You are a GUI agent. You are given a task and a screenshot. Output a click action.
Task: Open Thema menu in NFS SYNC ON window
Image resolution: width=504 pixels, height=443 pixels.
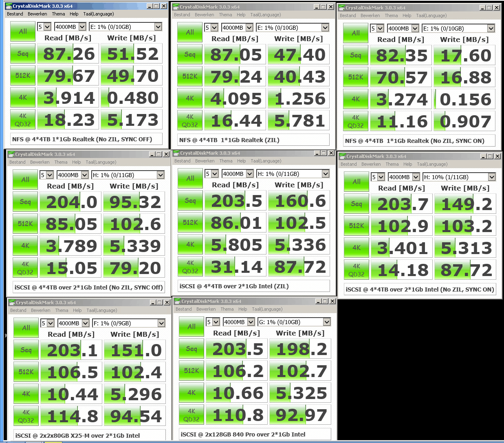tap(391, 15)
